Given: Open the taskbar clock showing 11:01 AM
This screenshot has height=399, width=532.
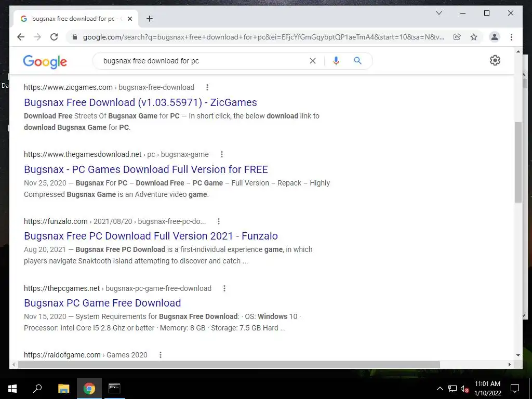Looking at the screenshot, I should 487,389.
